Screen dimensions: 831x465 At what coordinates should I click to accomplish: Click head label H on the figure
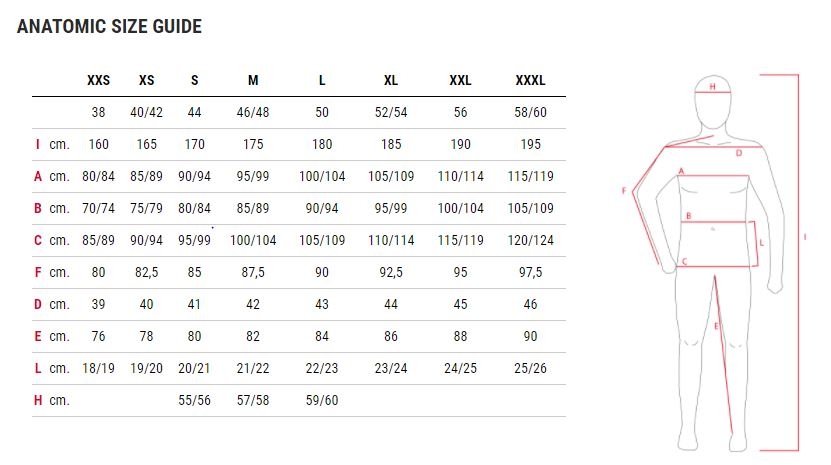[712, 87]
